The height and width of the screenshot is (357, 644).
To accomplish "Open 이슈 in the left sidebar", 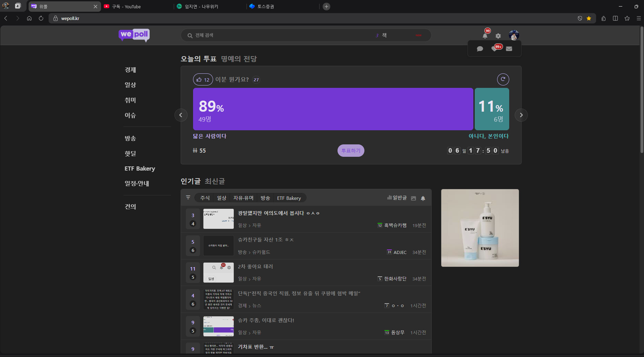I will [x=130, y=115].
